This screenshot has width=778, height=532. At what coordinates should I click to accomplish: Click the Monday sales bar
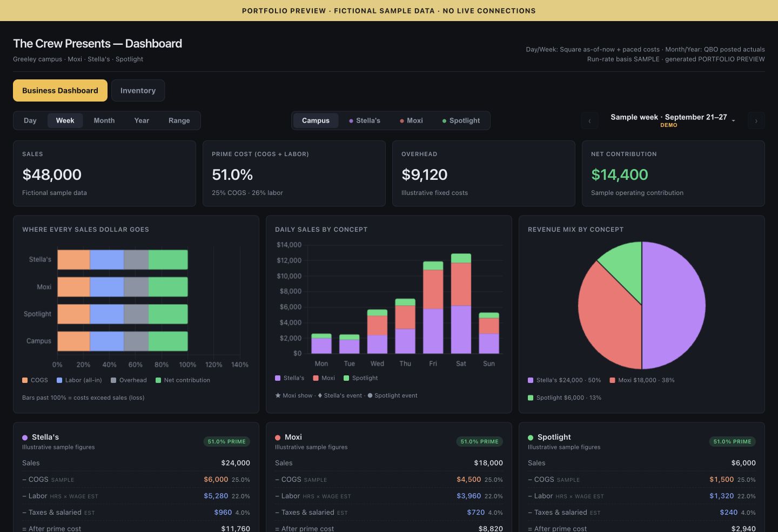click(x=321, y=344)
